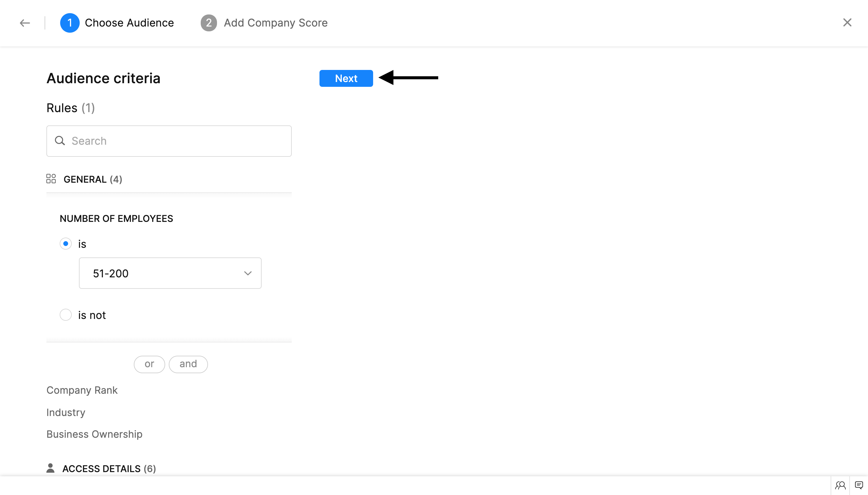Switch to Choose Audience step
868x495 pixels.
[x=129, y=23]
